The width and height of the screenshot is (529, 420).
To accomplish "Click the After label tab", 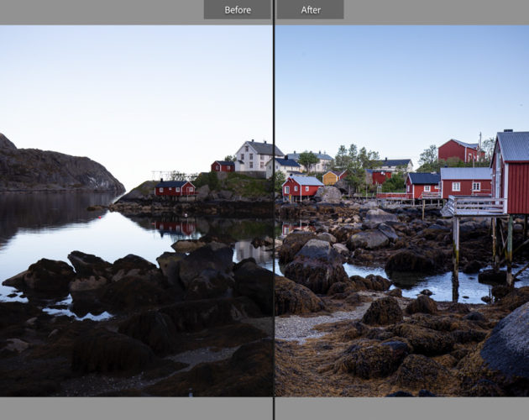I will [311, 9].
